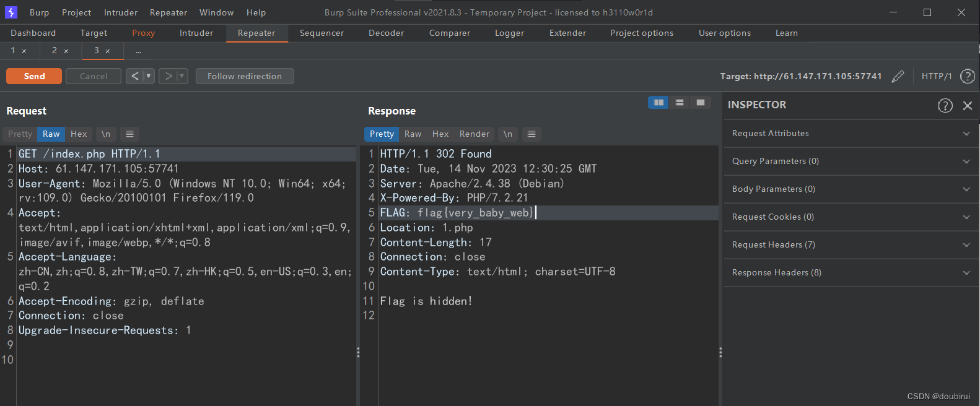Viewport: 980px width, 406px height.
Task: Open forward history dropdown arrow
Action: tap(182, 76)
